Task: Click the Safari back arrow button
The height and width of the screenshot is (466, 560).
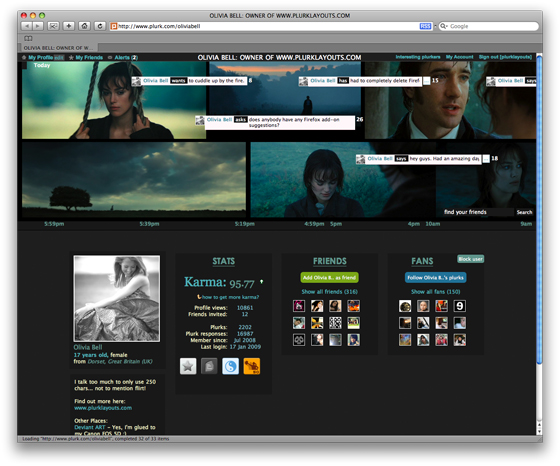Action: point(27,26)
